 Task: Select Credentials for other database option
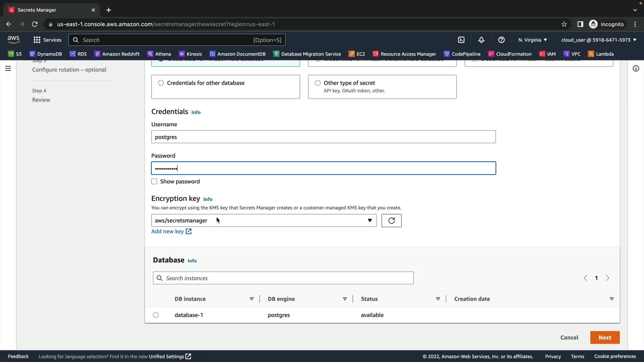[x=161, y=83]
